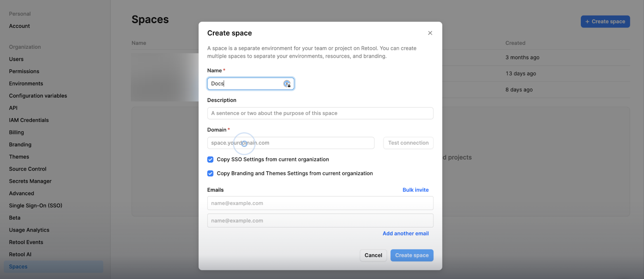Click the top-right + Create space button

tap(605, 22)
